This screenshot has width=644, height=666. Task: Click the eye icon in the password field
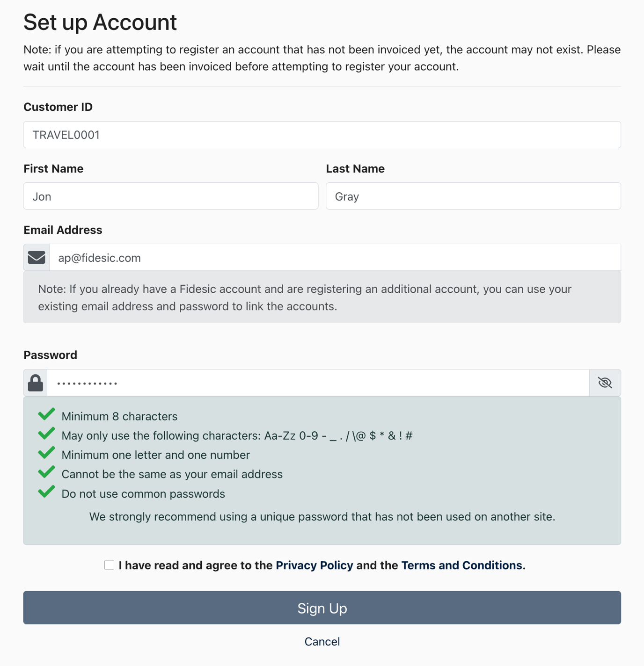coord(605,382)
